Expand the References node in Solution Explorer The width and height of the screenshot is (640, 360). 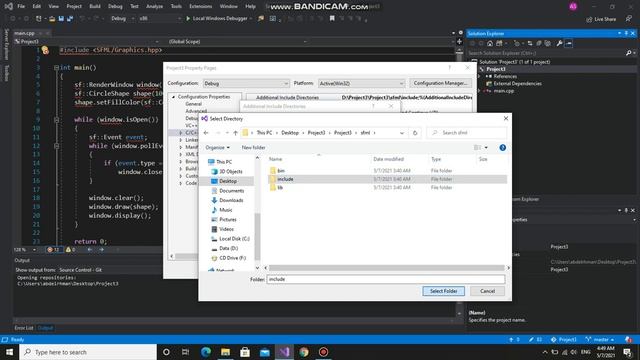[x=480, y=76]
